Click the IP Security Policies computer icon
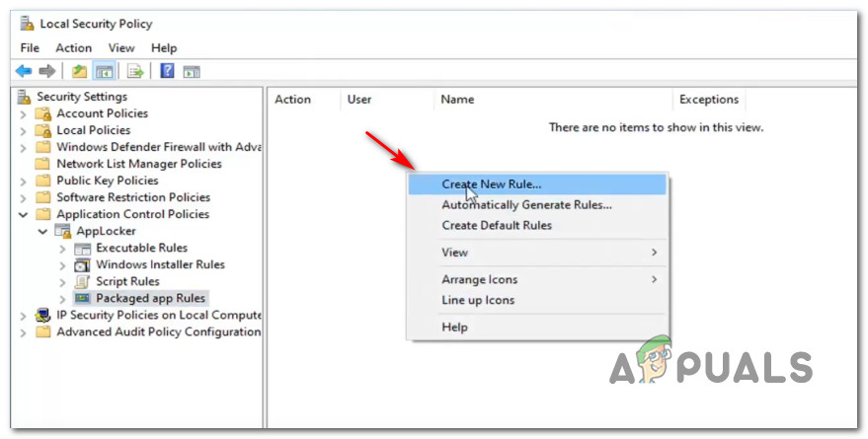 pyautogui.click(x=42, y=315)
